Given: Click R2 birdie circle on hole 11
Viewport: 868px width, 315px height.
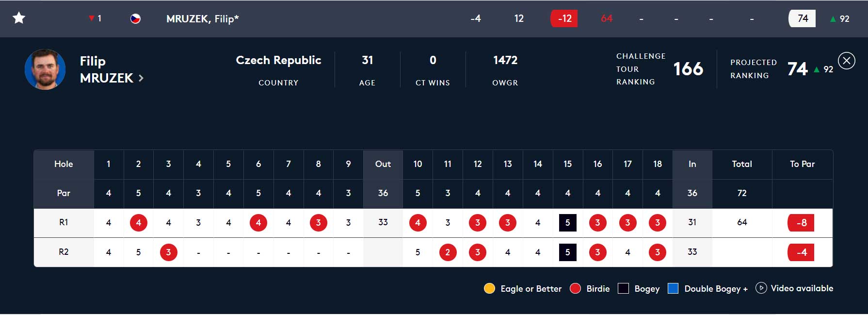Looking at the screenshot, I should (448, 252).
